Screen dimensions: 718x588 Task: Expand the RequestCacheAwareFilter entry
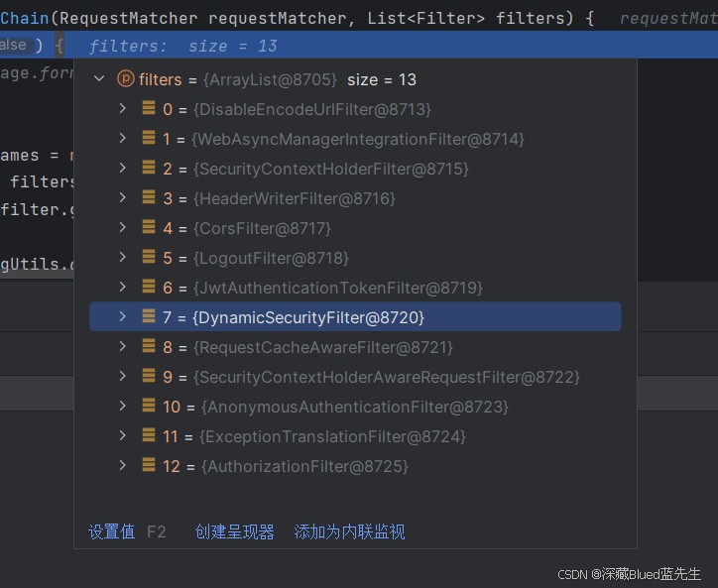click(122, 346)
